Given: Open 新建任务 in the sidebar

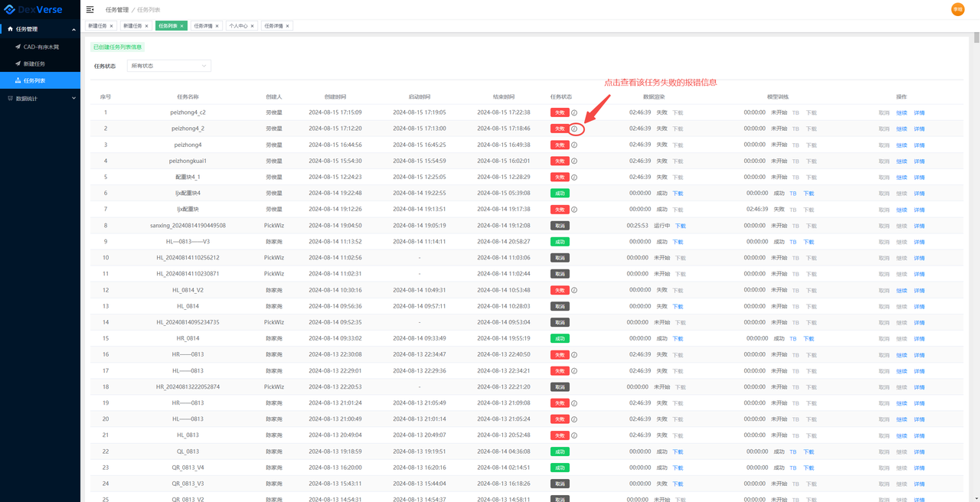Looking at the screenshot, I should point(34,64).
